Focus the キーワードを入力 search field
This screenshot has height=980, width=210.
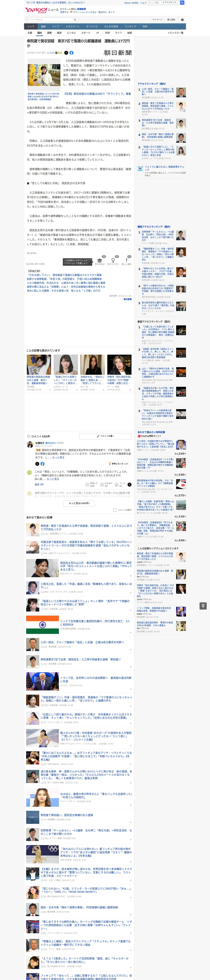pyautogui.click(x=49, y=20)
